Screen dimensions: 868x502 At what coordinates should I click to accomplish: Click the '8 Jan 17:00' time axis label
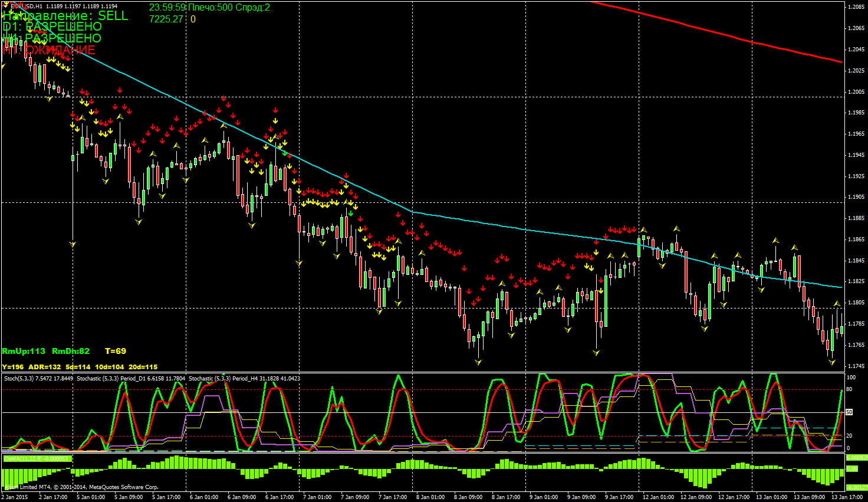(x=507, y=497)
